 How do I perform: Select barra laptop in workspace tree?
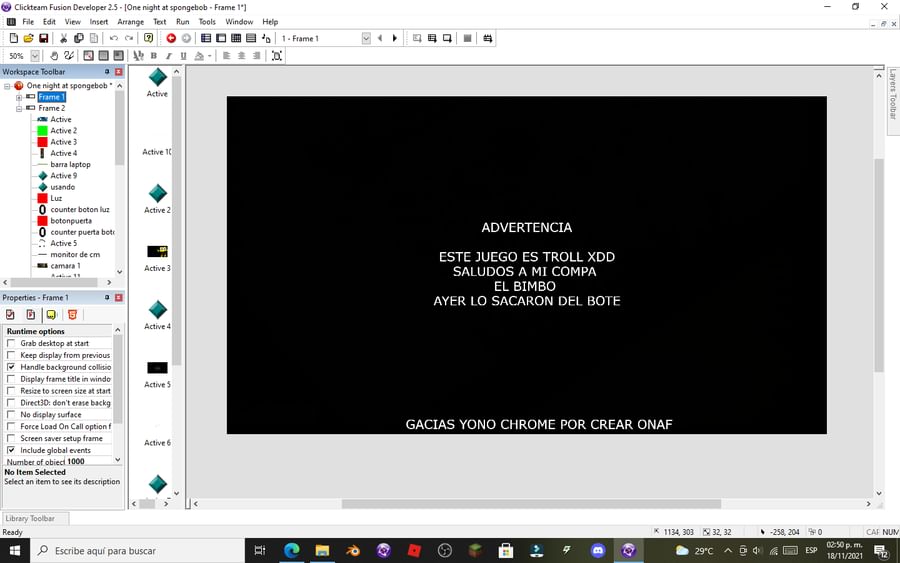click(x=70, y=164)
